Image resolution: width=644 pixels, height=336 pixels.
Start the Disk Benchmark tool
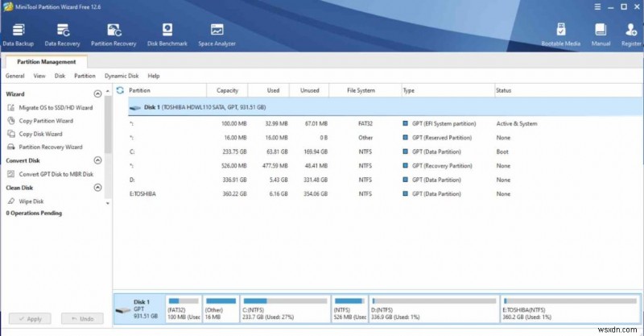[167, 34]
